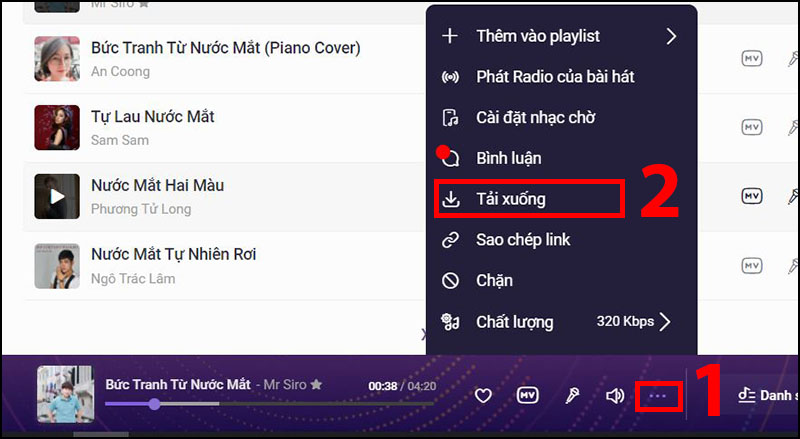This screenshot has height=439, width=800.
Task: Open song title Tự Lau Nước Mắt
Action: click(153, 117)
